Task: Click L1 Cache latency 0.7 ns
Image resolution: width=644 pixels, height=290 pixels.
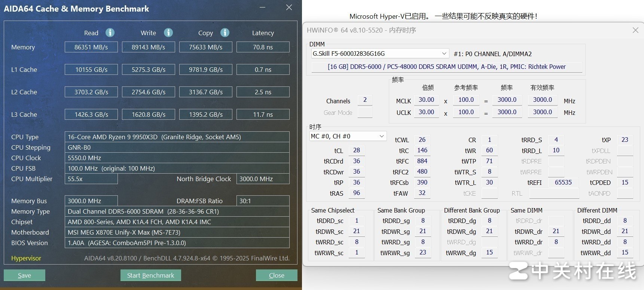Action: [x=263, y=70]
